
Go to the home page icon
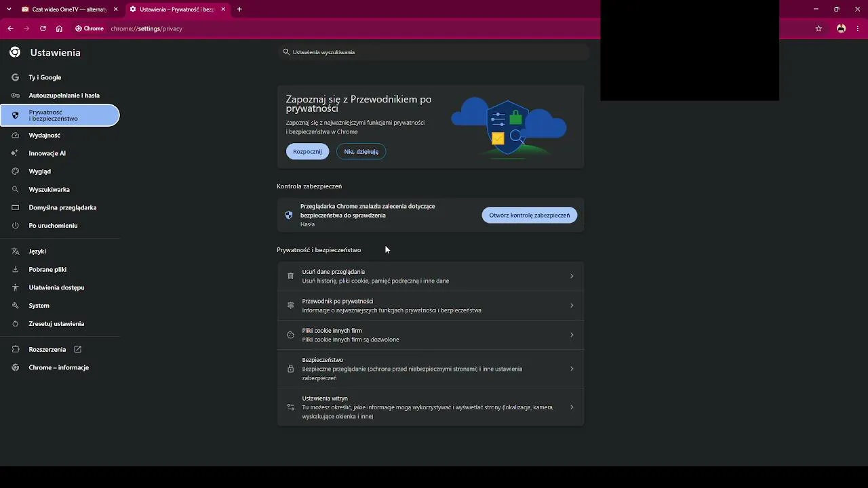(x=59, y=28)
